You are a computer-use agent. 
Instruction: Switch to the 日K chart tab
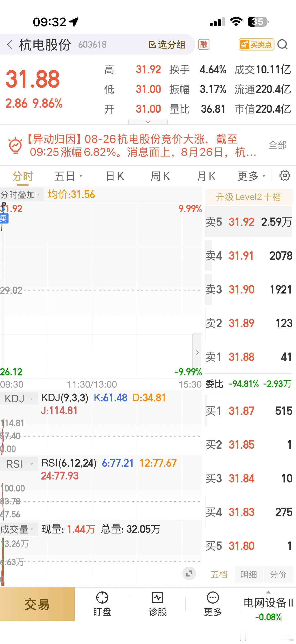[115, 176]
